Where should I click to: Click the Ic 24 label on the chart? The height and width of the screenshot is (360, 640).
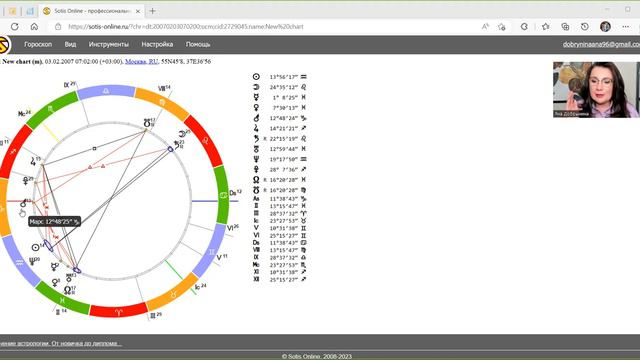pyautogui.click(x=200, y=287)
